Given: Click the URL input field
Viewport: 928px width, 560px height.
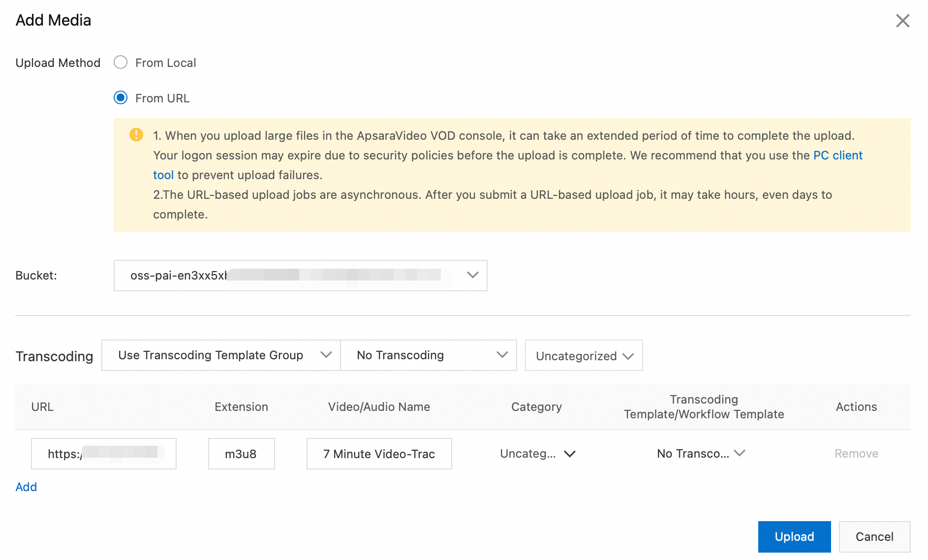Looking at the screenshot, I should [103, 454].
